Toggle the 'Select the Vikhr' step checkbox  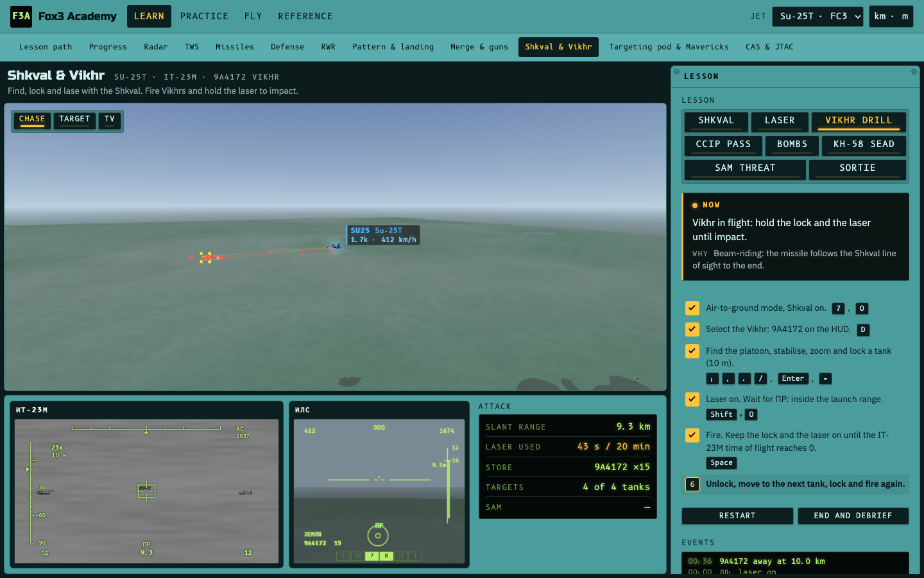[x=692, y=329]
